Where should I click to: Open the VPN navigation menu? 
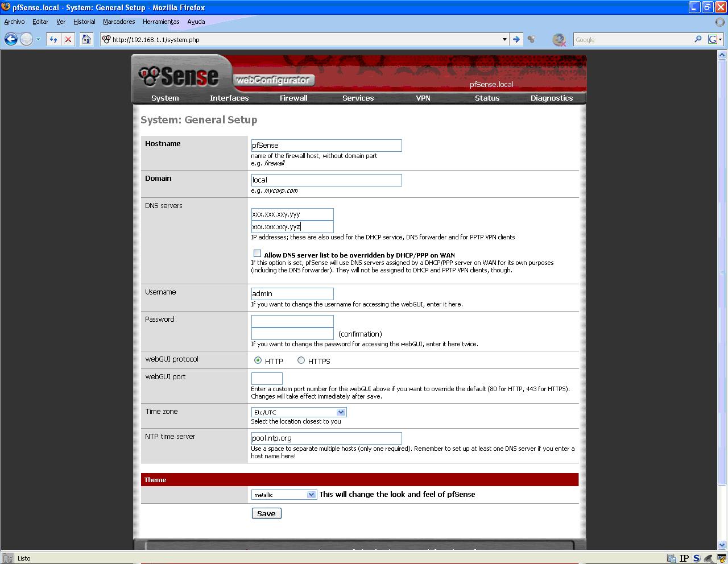[423, 98]
